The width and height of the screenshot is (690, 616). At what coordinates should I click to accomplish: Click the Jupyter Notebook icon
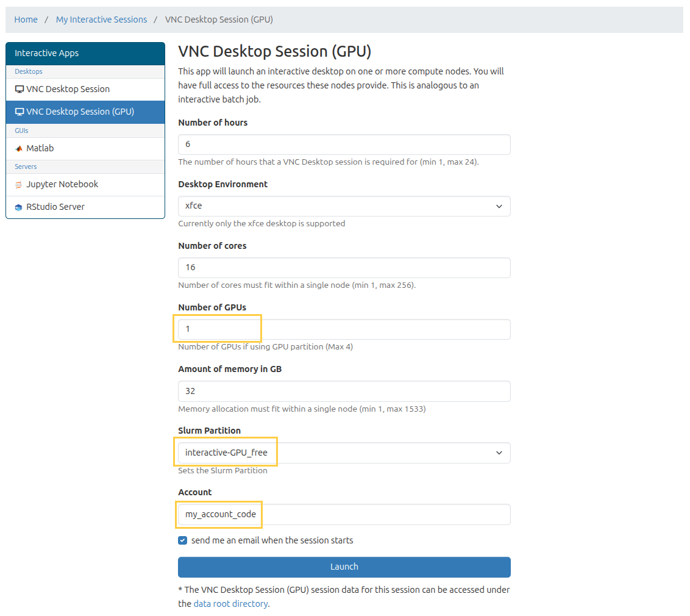[19, 185]
